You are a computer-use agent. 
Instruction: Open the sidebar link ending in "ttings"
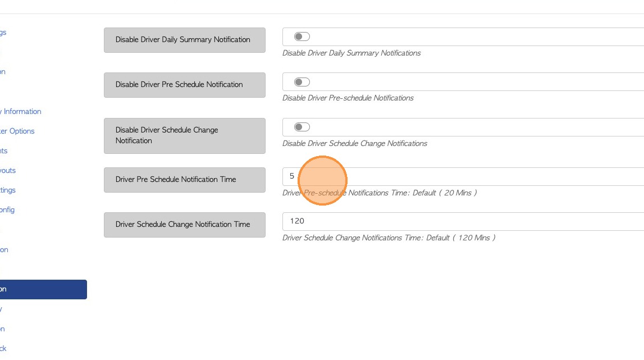tap(8, 190)
